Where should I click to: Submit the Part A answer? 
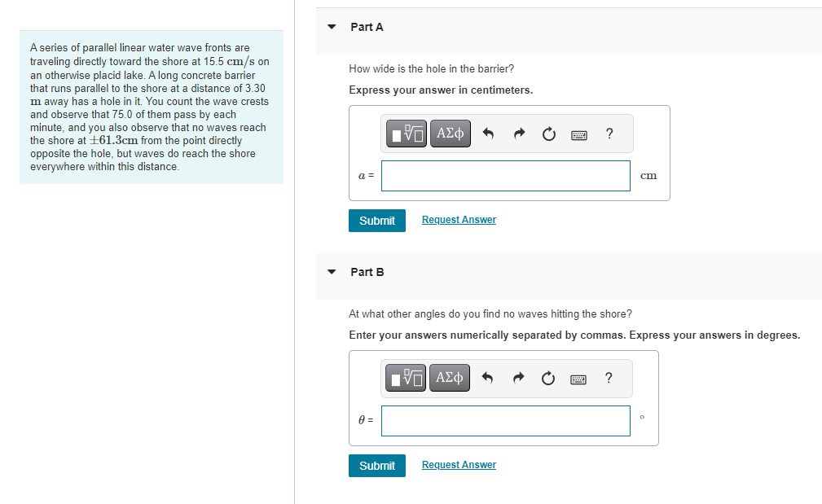377,221
